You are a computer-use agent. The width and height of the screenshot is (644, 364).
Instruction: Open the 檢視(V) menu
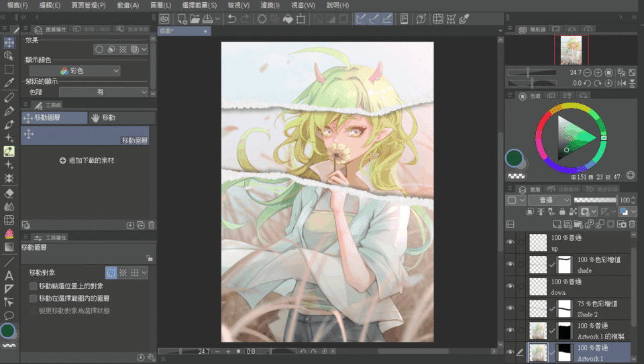239,5
